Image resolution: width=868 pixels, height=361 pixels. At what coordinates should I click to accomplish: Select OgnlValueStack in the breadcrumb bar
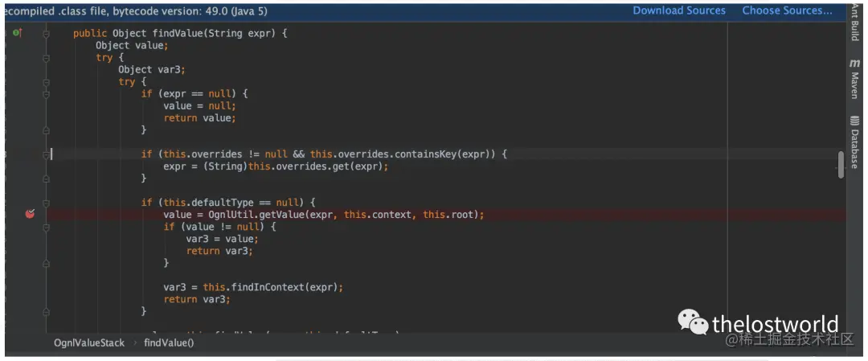coord(89,343)
